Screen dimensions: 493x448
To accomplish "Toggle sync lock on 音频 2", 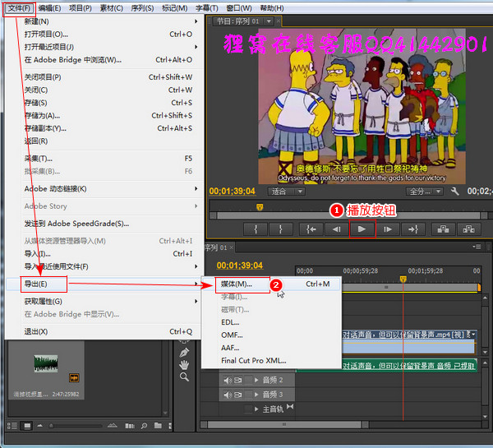I will click(238, 381).
